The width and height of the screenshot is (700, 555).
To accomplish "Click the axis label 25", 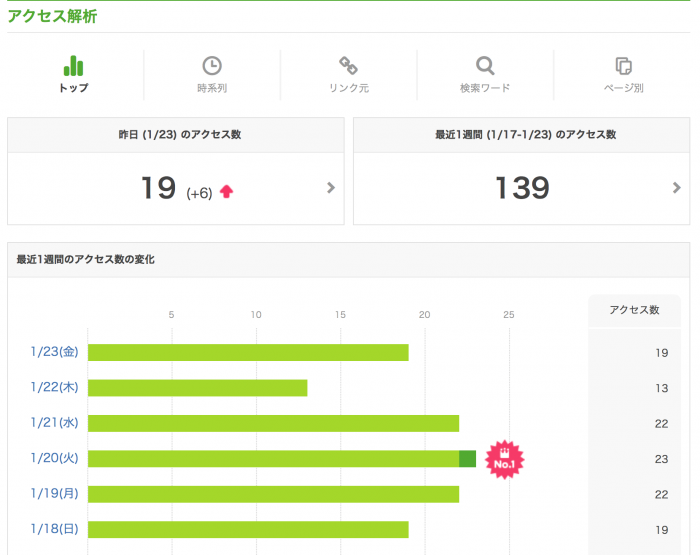I will pos(509,315).
